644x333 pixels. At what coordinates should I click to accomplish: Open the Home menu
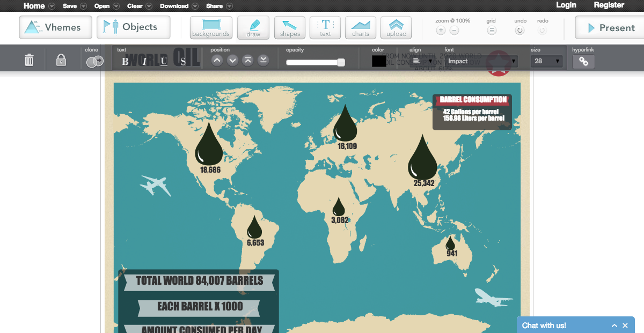coord(34,6)
